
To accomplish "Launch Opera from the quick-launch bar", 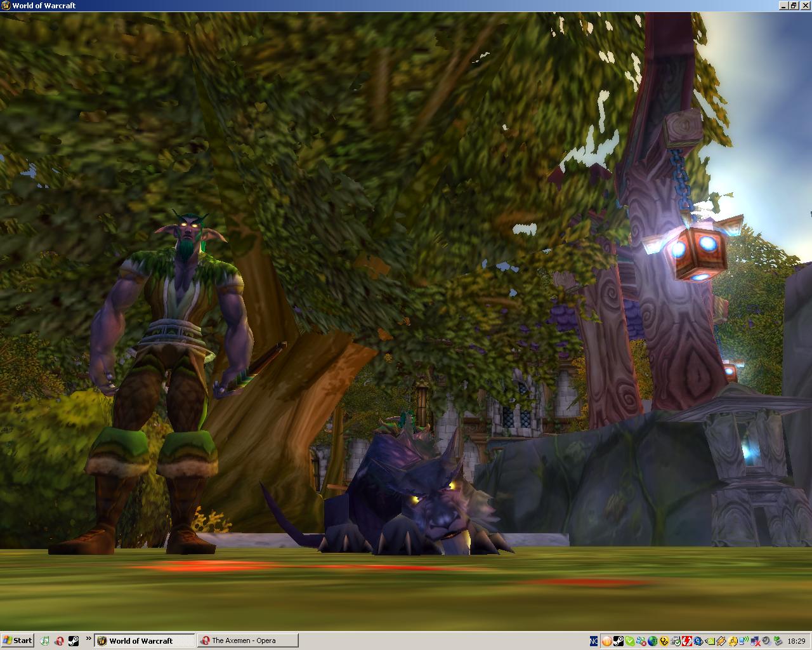I will coord(59,641).
